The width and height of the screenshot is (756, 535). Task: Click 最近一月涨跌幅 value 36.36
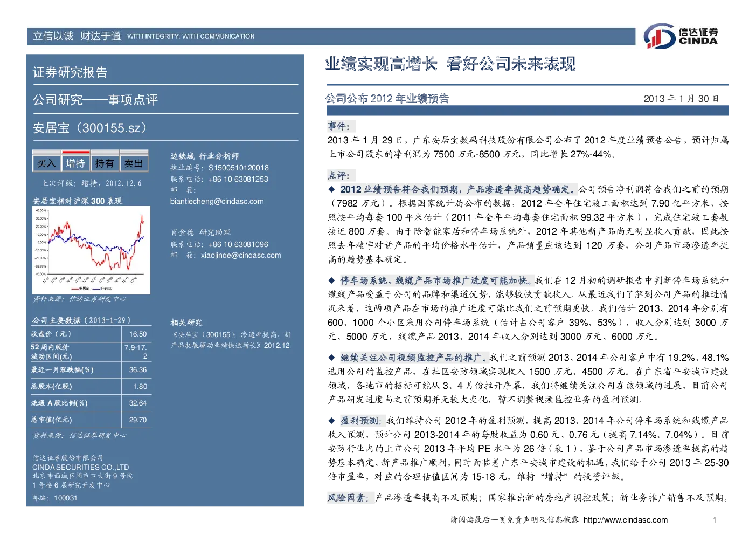point(138,370)
